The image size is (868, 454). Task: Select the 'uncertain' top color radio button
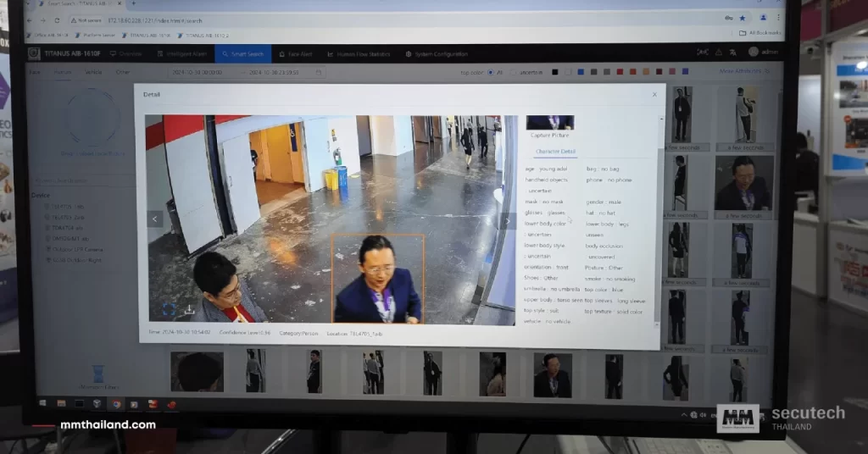tap(514, 72)
